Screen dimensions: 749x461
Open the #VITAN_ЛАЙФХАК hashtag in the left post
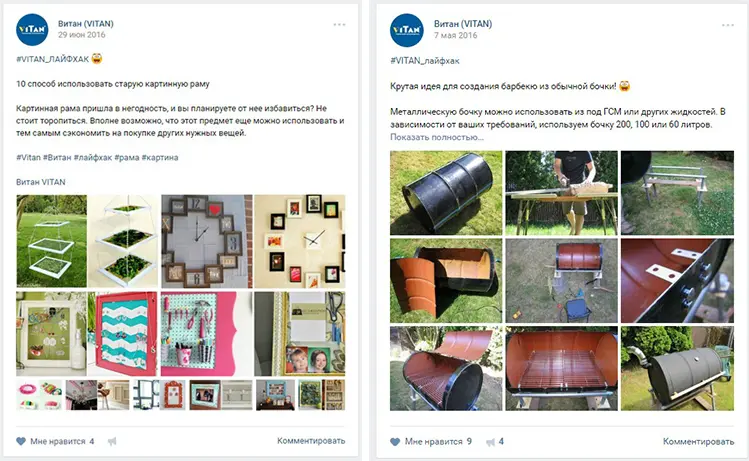click(53, 59)
